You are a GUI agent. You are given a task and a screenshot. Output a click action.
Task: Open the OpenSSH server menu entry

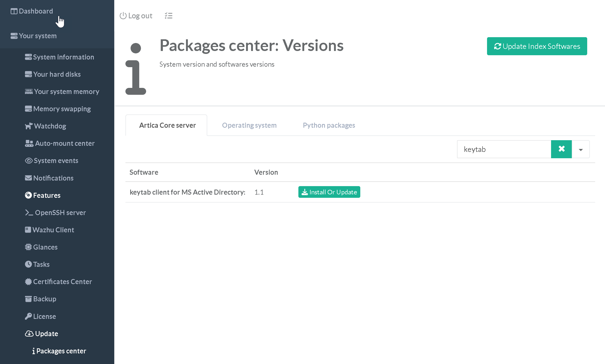pos(60,212)
